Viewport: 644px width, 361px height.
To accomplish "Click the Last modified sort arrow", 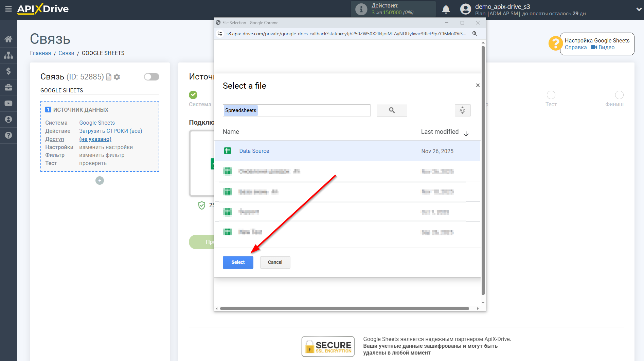I will (x=466, y=133).
